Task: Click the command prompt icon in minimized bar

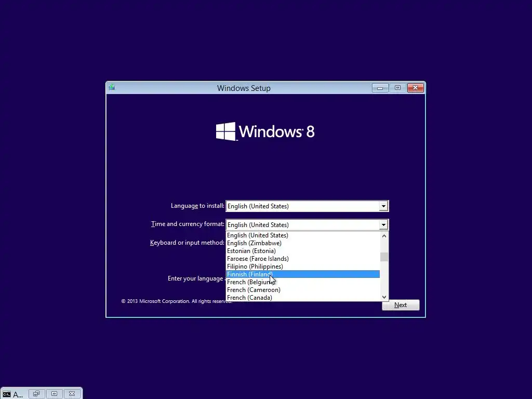Action: point(6,394)
